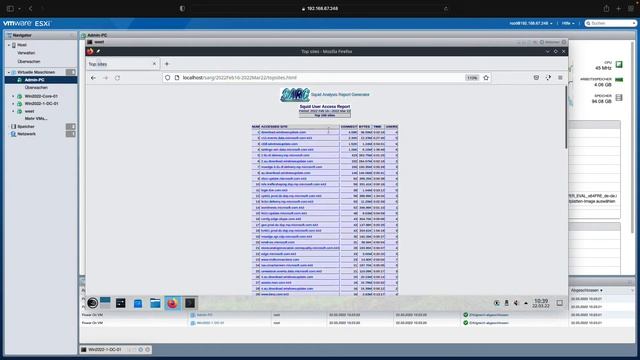
Task: Click the CONNECT column header
Action: [349, 127]
